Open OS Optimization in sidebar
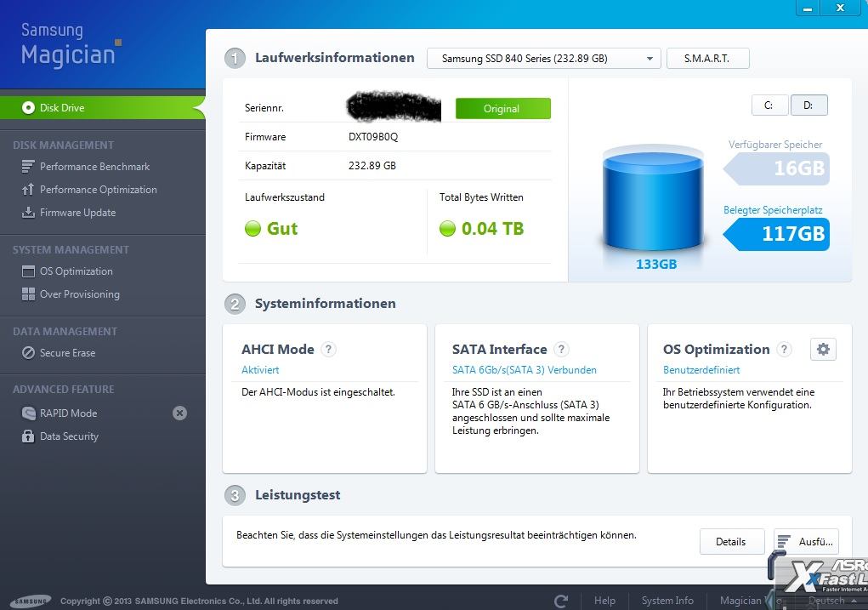868x610 pixels. click(x=67, y=271)
